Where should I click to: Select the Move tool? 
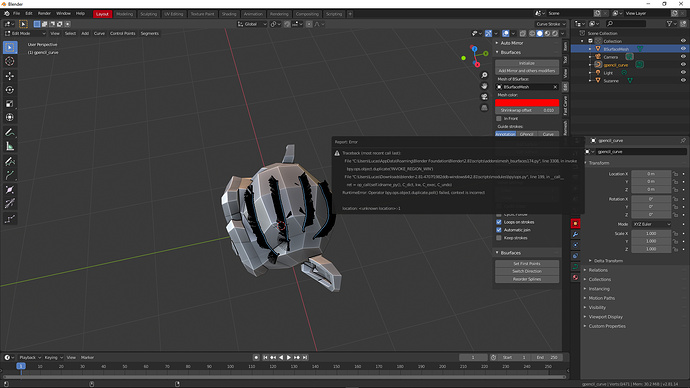pos(10,76)
